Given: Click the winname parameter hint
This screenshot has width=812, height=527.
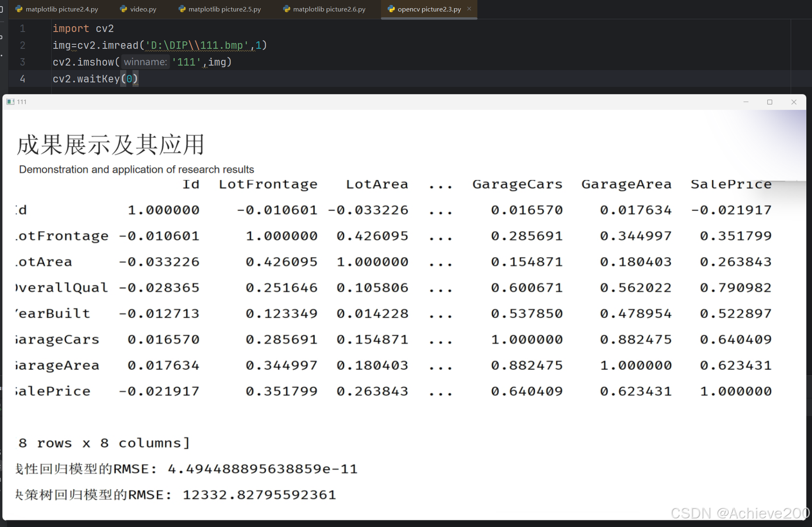Looking at the screenshot, I should tap(145, 62).
